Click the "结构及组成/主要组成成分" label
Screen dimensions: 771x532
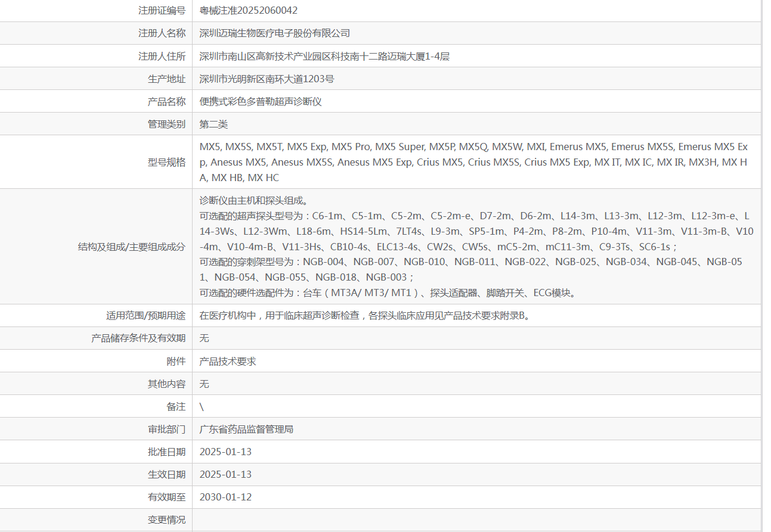(132, 247)
